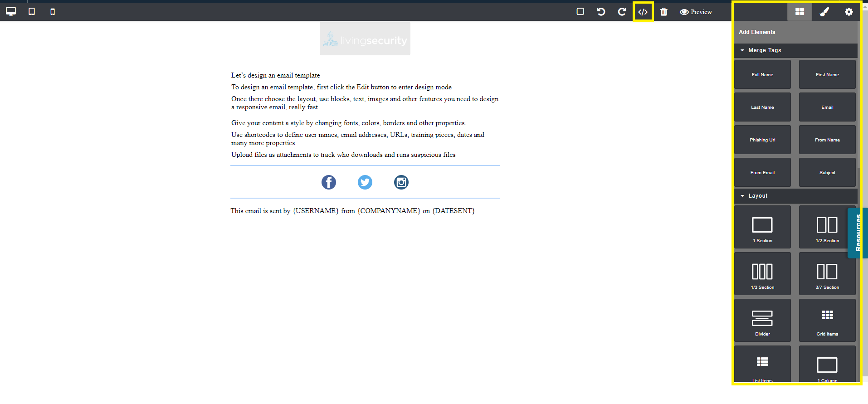
Task: Select the From Email merge tag
Action: 762,172
